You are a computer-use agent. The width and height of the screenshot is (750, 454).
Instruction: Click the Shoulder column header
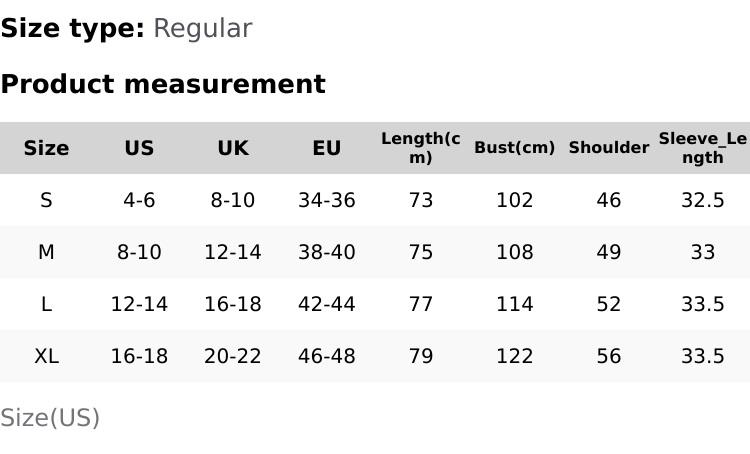tap(608, 148)
